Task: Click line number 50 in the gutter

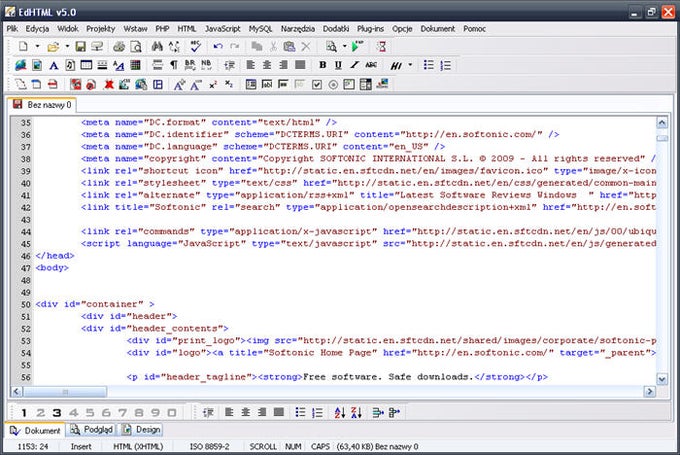Action: pyautogui.click(x=26, y=304)
